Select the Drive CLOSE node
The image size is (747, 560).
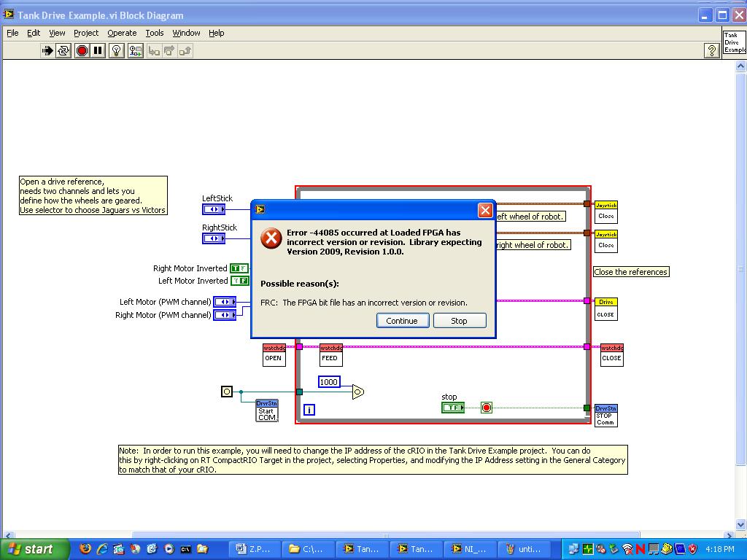606,308
